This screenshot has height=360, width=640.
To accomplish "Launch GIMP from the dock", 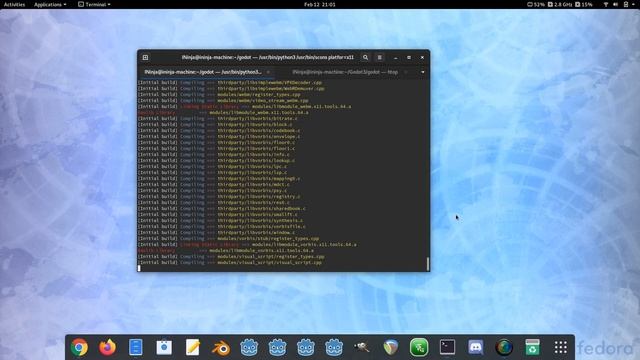I will coord(362,347).
